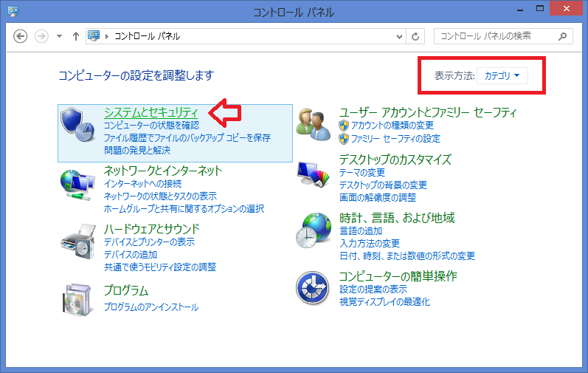Open システムとセキュリティ category link

(x=151, y=112)
